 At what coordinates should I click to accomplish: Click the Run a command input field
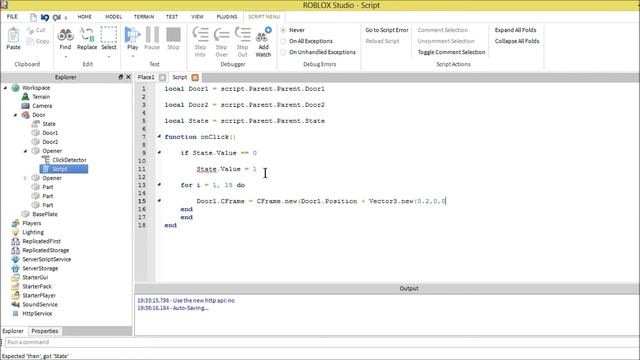322,342
